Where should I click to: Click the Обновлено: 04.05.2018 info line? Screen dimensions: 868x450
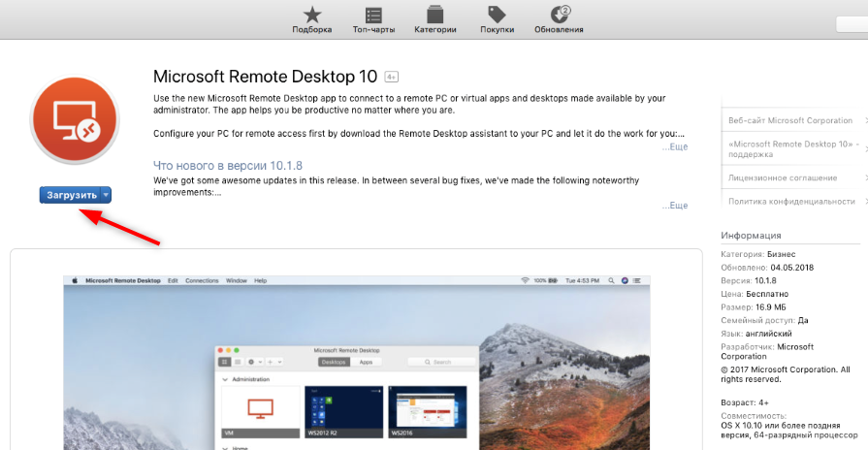[767, 268]
